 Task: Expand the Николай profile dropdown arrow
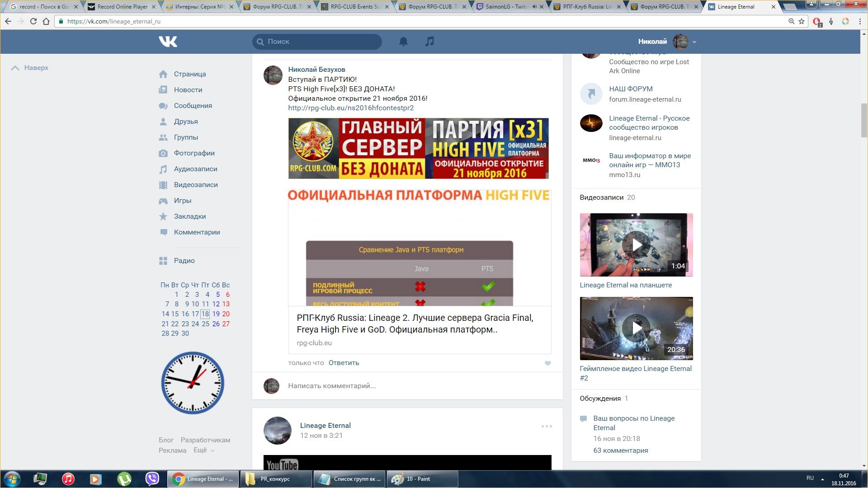point(694,42)
